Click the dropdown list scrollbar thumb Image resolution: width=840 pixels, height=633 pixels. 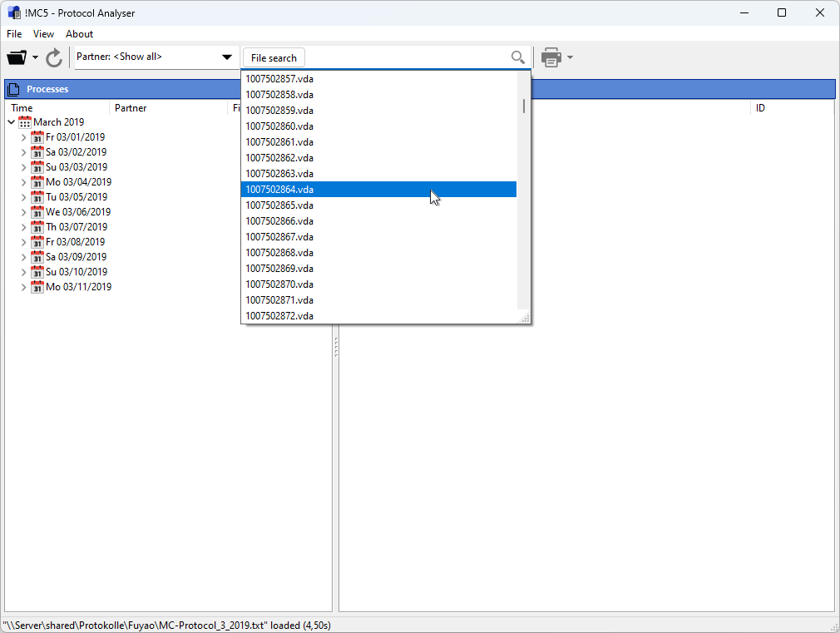[524, 106]
